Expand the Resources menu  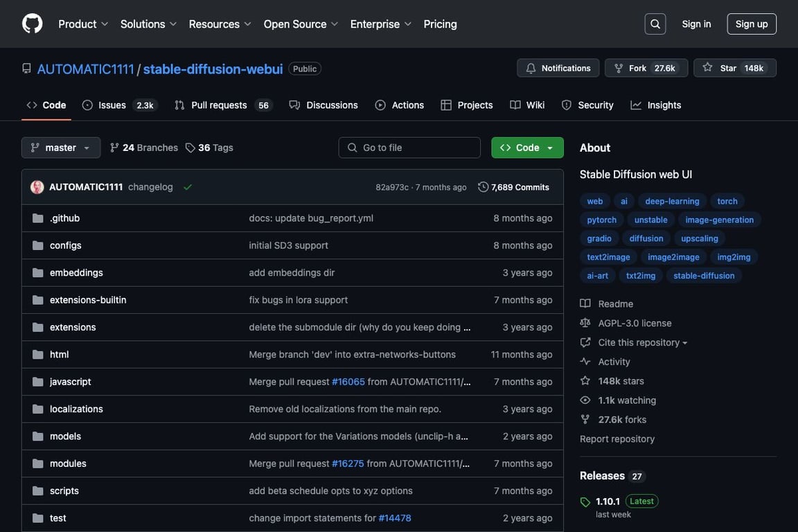pyautogui.click(x=220, y=24)
